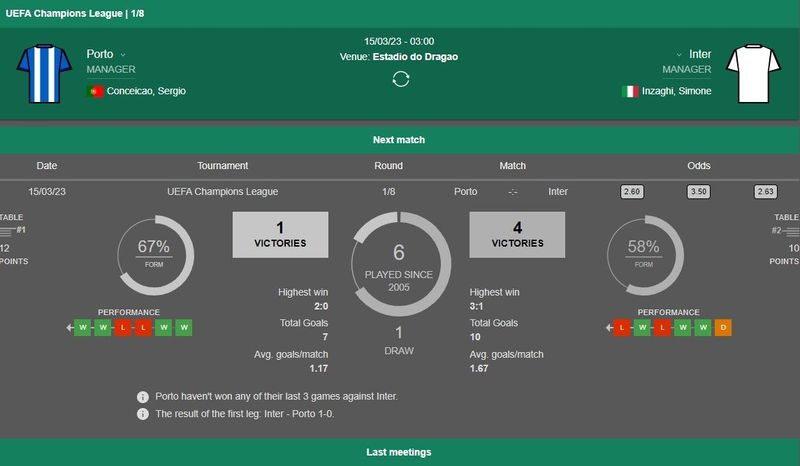Click the 15/03/23 date cell
This screenshot has width=800, height=466.
(x=47, y=192)
